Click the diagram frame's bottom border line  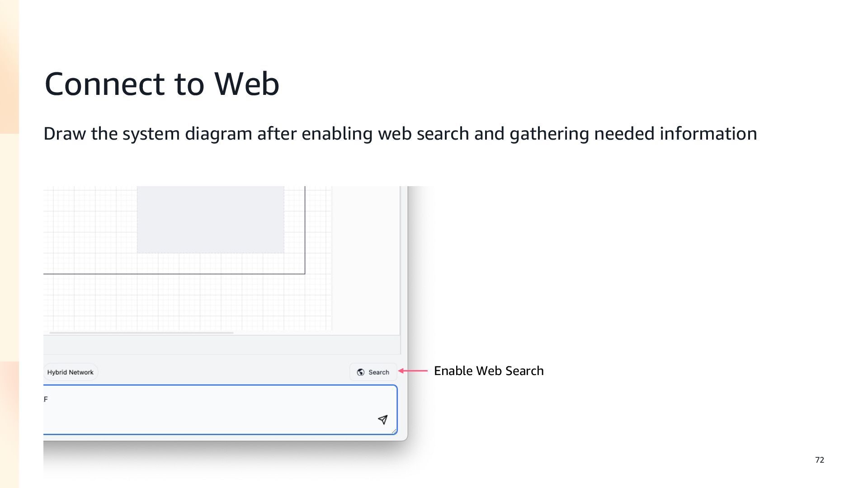point(174,274)
